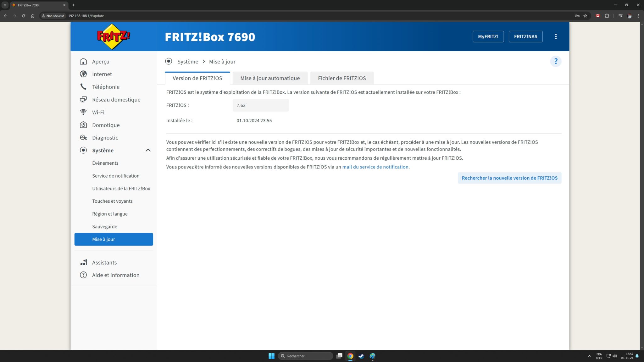The height and width of the screenshot is (362, 644).
Task: Close the FRITZ!Box 7690 browser tab
Action: pyautogui.click(x=64, y=5)
